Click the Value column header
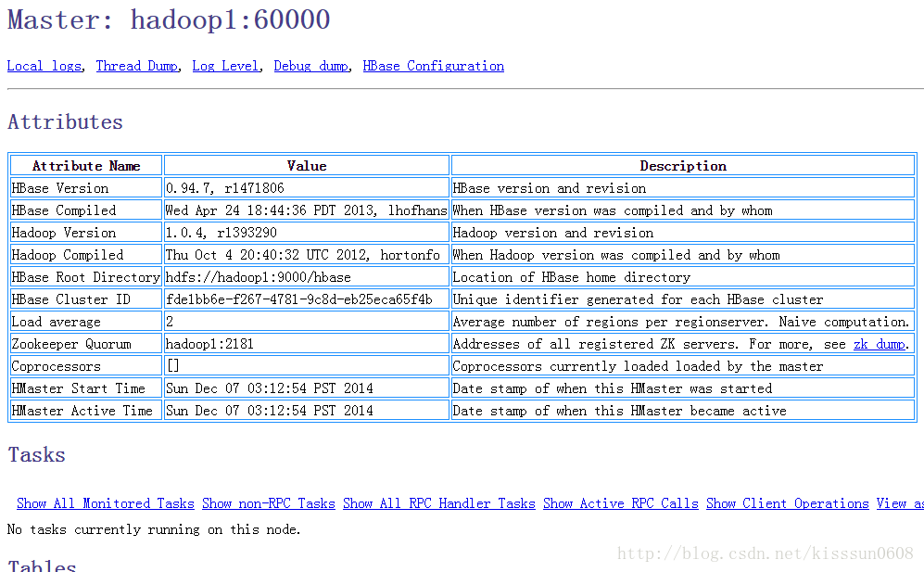 coord(307,166)
